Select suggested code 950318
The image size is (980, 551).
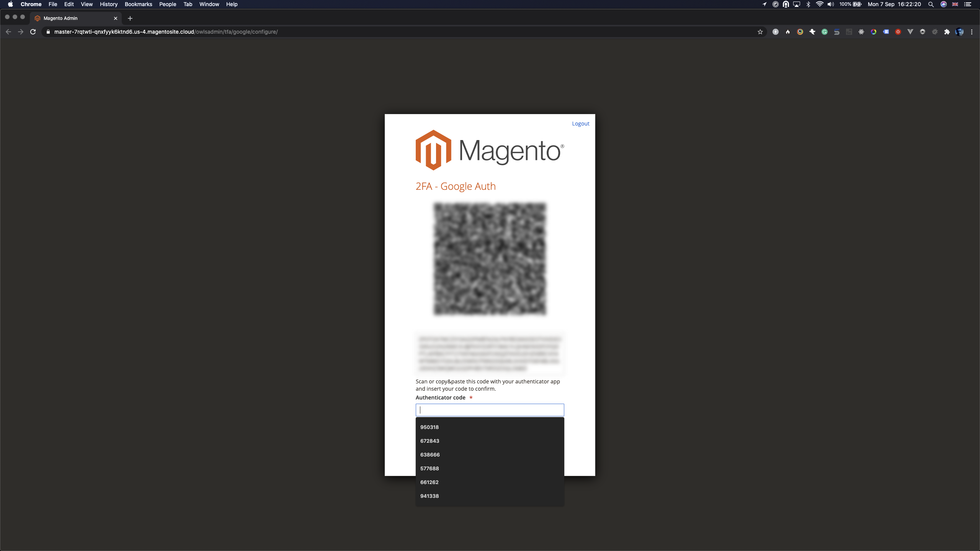tap(429, 427)
